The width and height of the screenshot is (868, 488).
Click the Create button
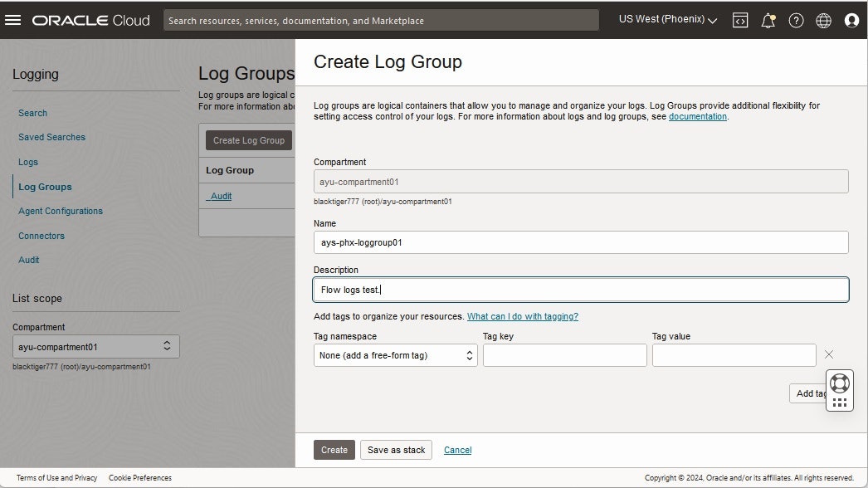point(334,450)
